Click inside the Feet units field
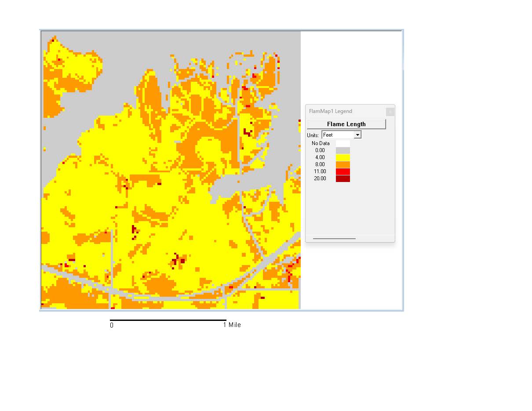Viewport: 532px width, 411px height. (336, 135)
